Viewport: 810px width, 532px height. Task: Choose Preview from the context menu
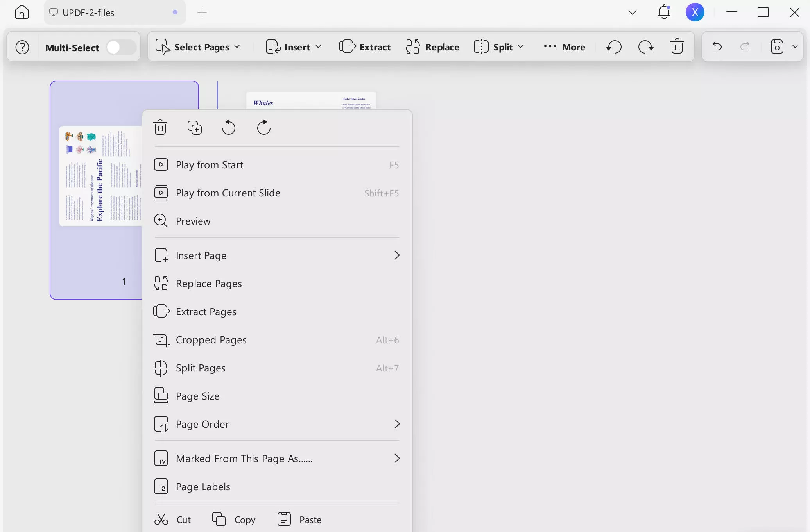tap(193, 221)
